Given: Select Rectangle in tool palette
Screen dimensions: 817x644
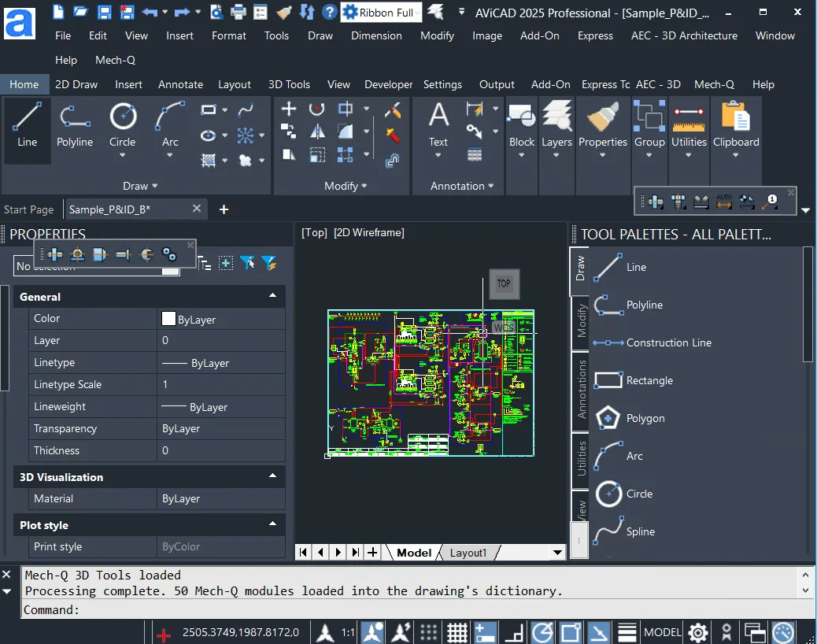Looking at the screenshot, I should pos(634,380).
